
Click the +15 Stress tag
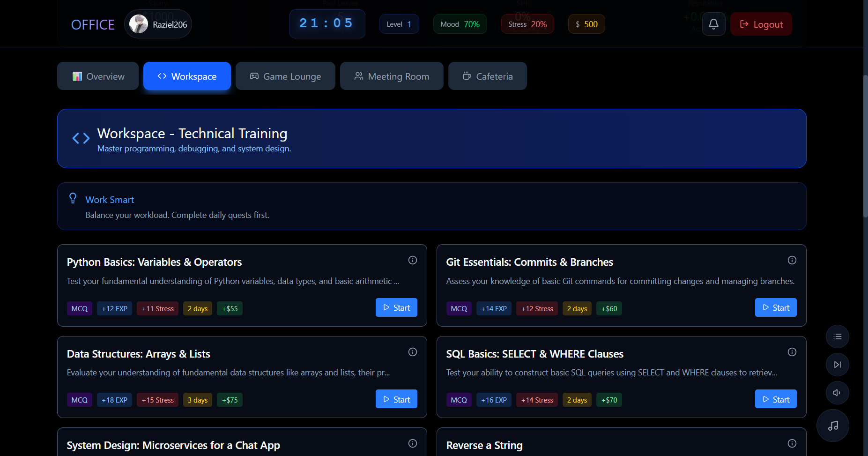point(158,400)
